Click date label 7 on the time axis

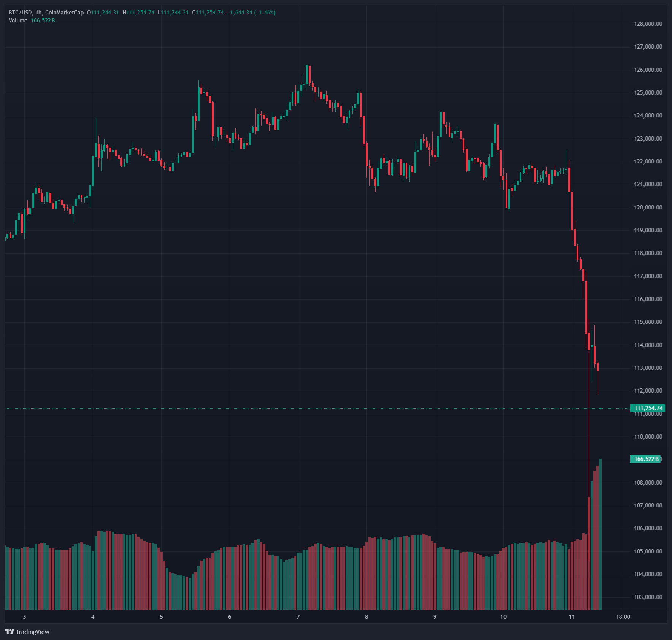click(x=298, y=616)
